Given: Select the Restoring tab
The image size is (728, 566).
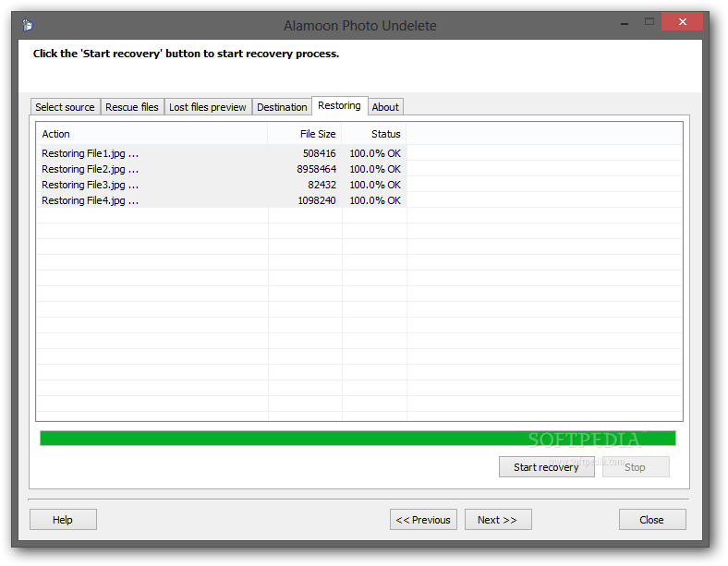Looking at the screenshot, I should pyautogui.click(x=339, y=106).
